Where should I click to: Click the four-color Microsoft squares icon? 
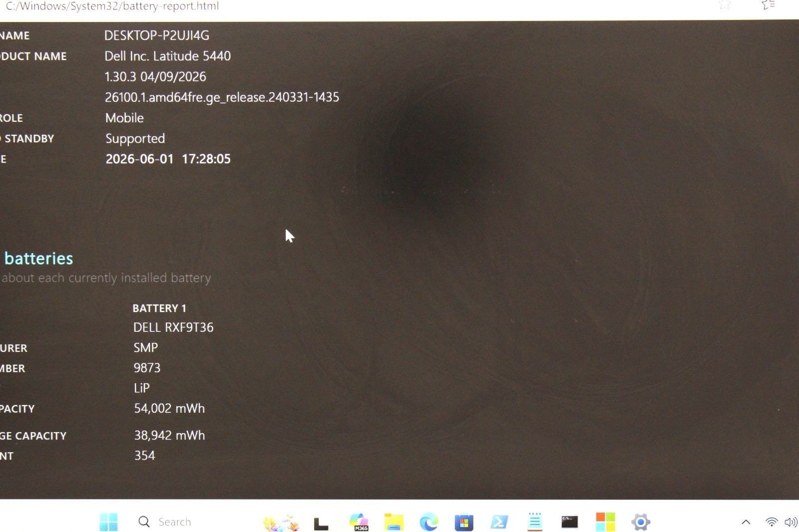[605, 522]
